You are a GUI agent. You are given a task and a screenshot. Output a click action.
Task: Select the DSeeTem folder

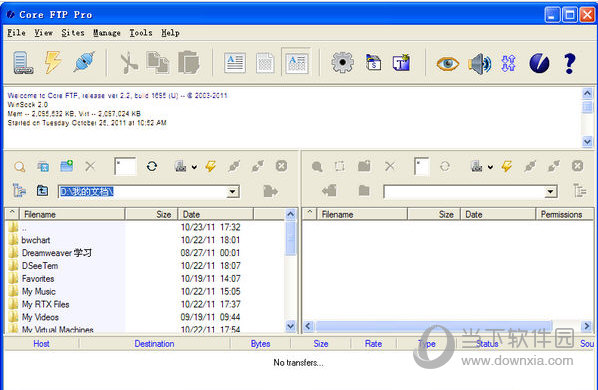pos(40,266)
